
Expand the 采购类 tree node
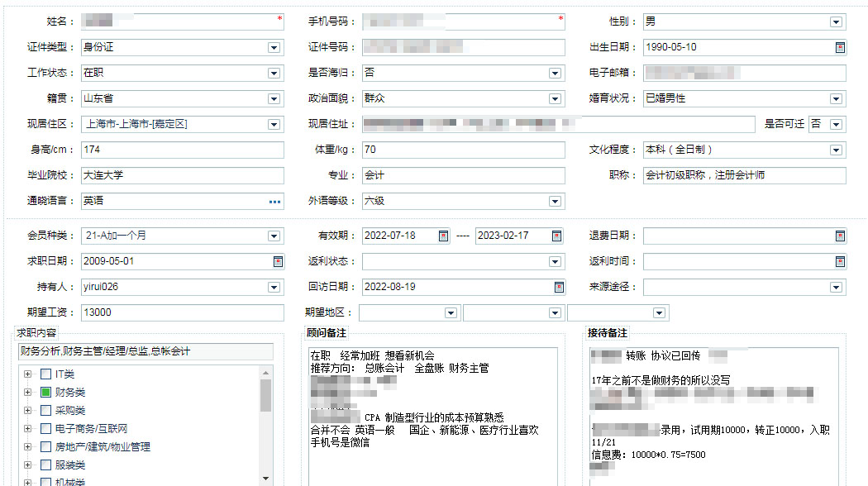27,411
